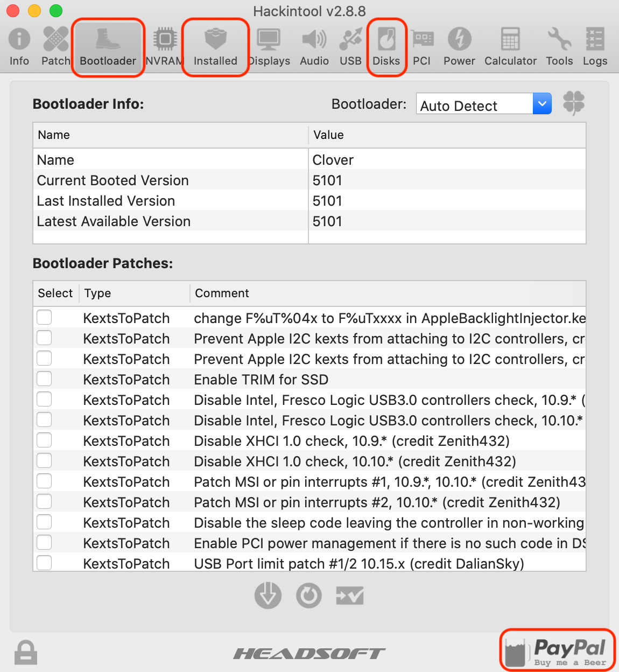Image resolution: width=619 pixels, height=672 pixels.
Task: Select the Last Installed Version row
Action: point(309,201)
